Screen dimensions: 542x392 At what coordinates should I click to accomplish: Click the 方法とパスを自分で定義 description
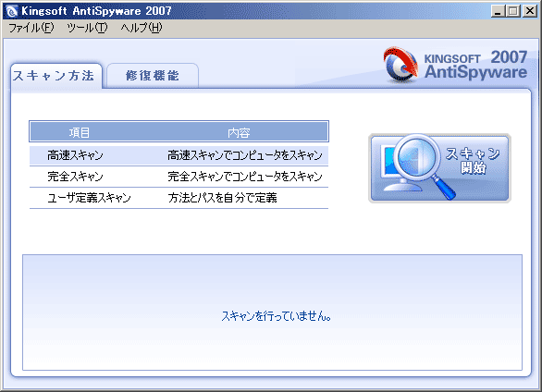222,198
